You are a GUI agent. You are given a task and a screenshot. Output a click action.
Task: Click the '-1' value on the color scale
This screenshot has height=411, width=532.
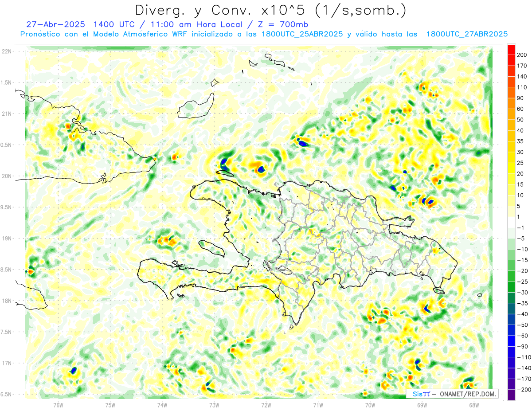pos(521,228)
